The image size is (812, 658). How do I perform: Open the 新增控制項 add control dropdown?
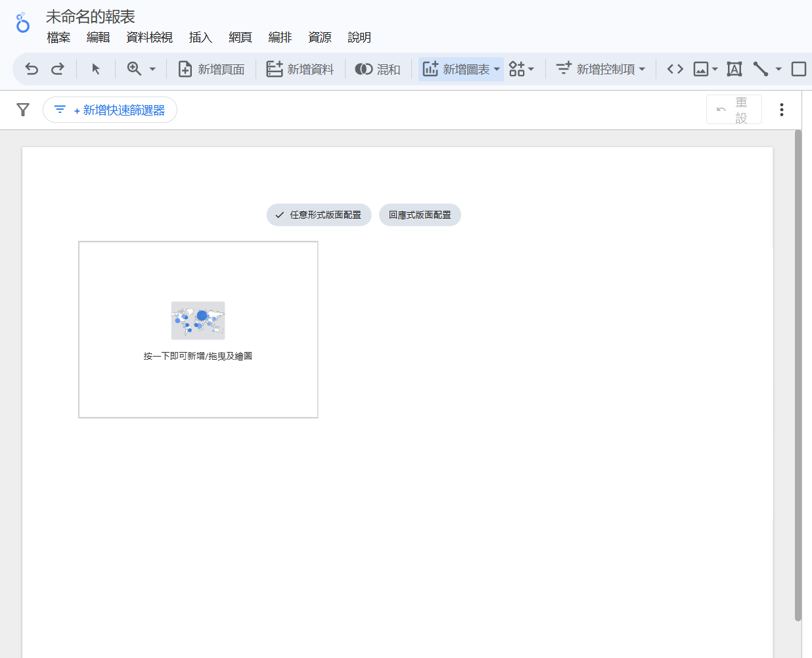600,69
